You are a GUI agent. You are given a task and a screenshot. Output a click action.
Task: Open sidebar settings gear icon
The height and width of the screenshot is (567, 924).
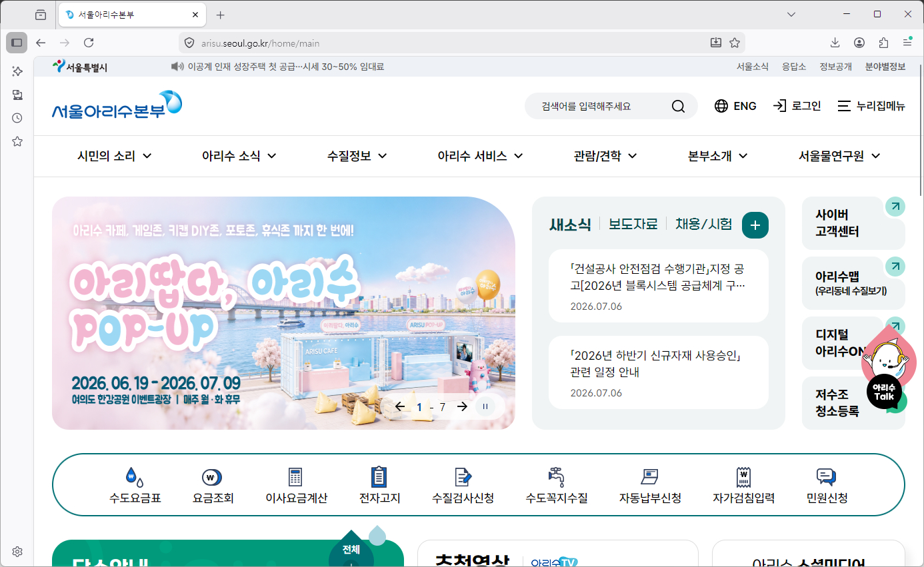point(17,552)
